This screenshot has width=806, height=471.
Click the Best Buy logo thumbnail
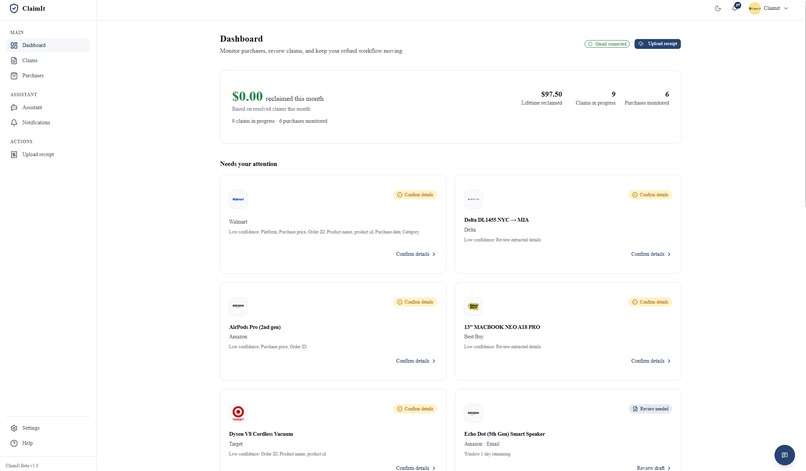click(x=473, y=306)
